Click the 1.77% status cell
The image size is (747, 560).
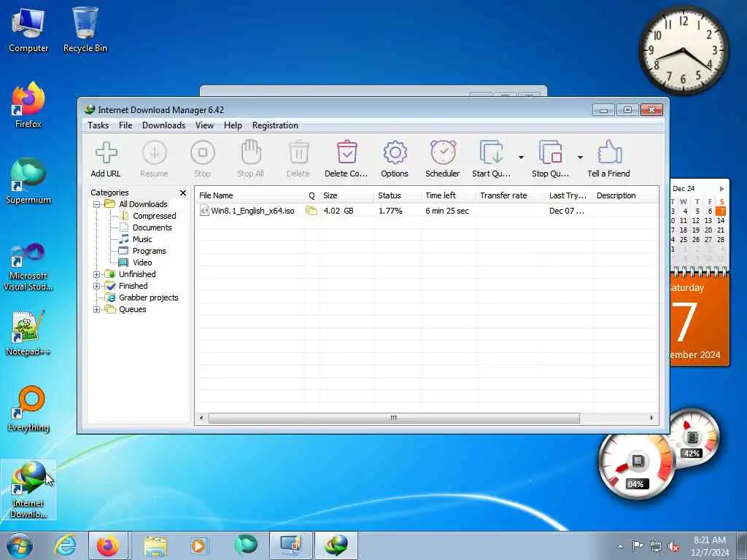click(x=390, y=211)
